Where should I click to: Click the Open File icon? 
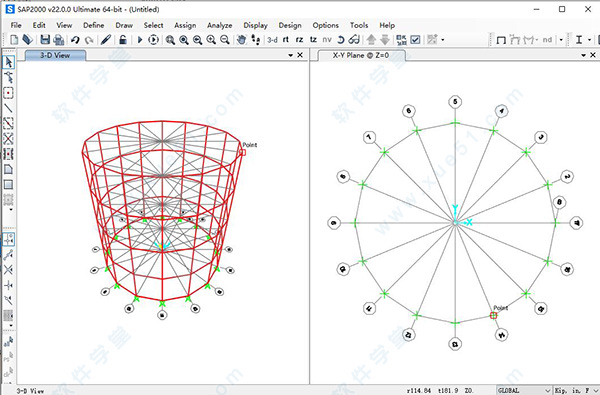(x=27, y=39)
